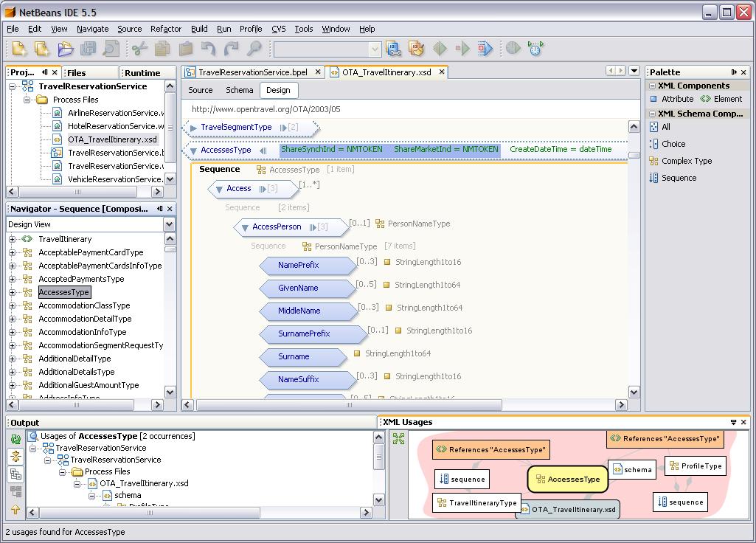
Task: Close the TravelReservationService.bpel editor tab
Action: pyautogui.click(x=318, y=72)
